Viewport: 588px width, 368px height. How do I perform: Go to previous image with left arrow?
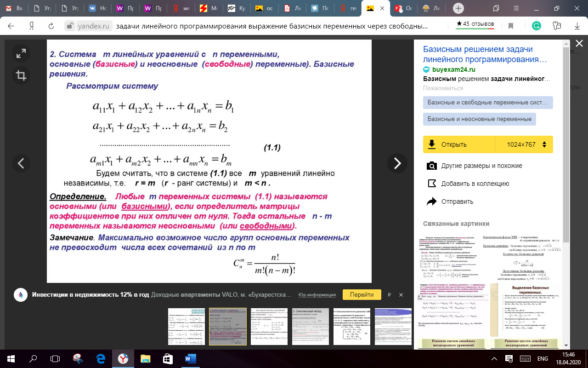point(21,163)
